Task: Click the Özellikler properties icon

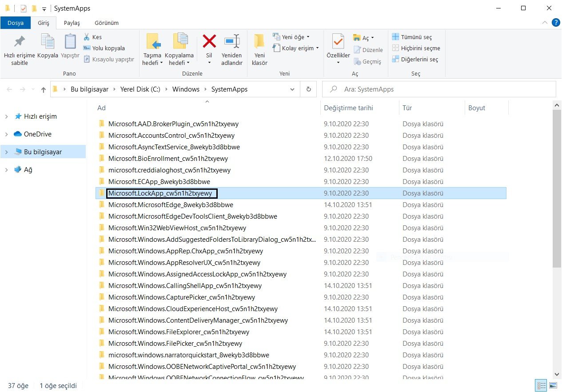Action: tap(338, 41)
